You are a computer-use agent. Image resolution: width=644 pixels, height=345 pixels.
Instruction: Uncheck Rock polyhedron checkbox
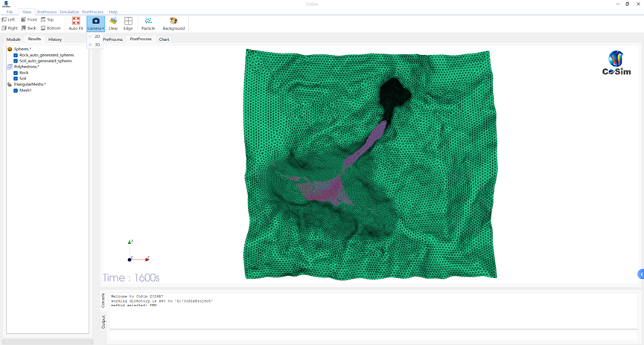click(x=16, y=73)
